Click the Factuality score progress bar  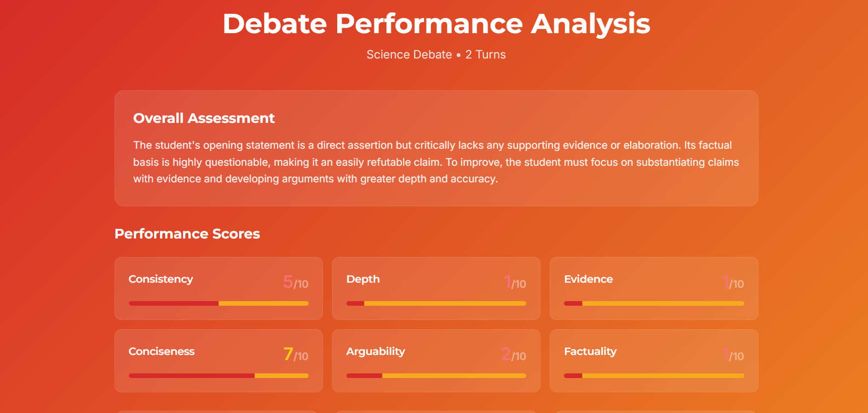pos(654,376)
